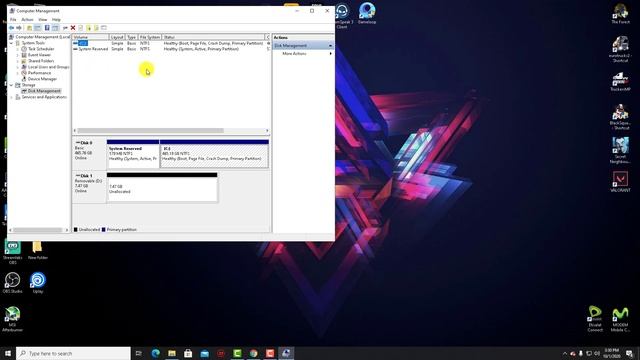Click the Windows Start button

[8, 353]
